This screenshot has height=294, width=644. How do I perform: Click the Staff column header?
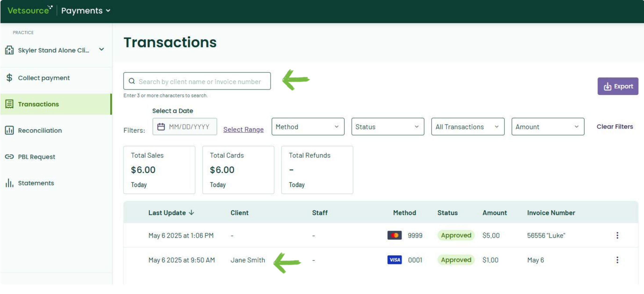coord(320,213)
